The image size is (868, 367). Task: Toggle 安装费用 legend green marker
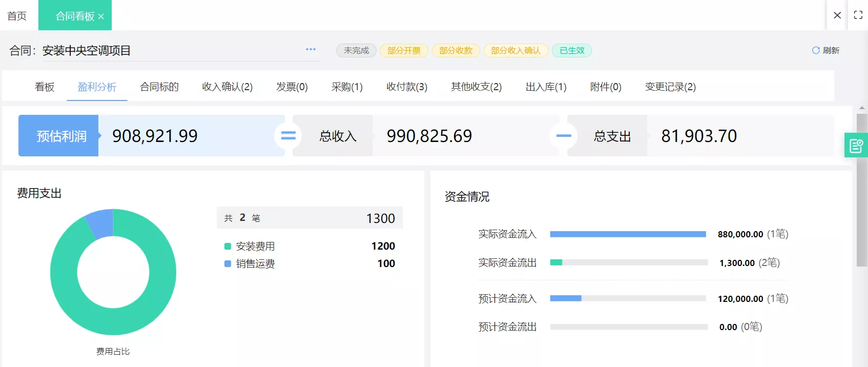pos(228,247)
